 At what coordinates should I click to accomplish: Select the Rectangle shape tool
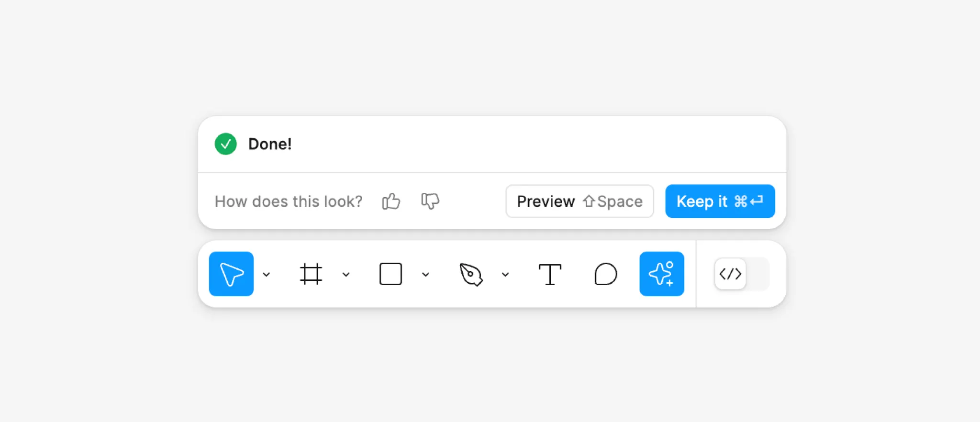390,274
